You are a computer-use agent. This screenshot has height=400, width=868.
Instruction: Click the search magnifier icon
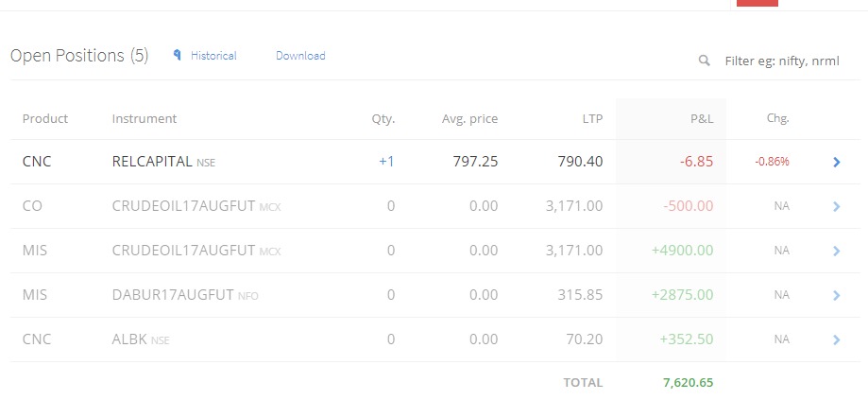(x=705, y=61)
